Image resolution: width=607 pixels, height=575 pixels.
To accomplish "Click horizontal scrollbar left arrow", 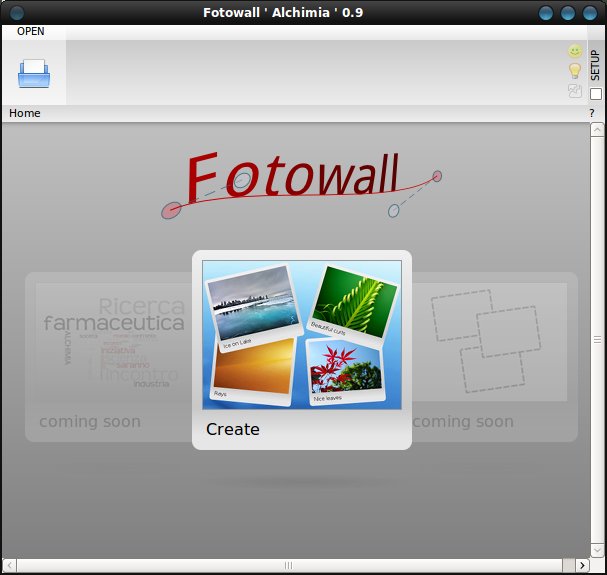I will tap(10, 565).
